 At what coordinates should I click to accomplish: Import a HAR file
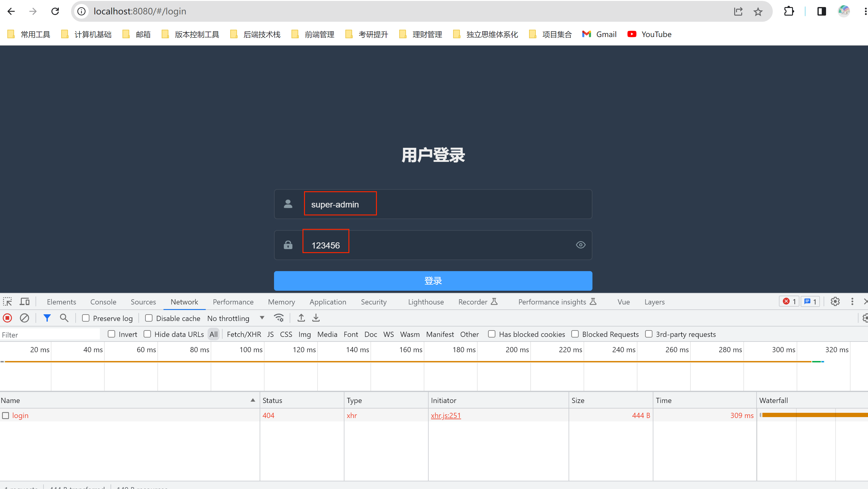click(x=301, y=318)
